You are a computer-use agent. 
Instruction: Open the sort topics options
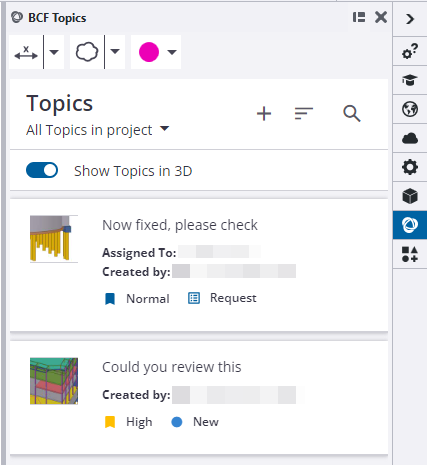(303, 114)
